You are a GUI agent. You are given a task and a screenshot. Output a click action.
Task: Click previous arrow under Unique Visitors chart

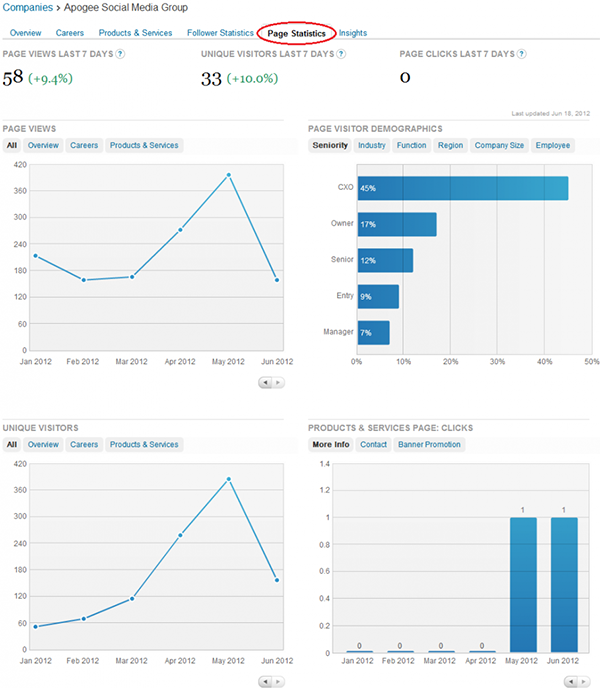point(265,682)
